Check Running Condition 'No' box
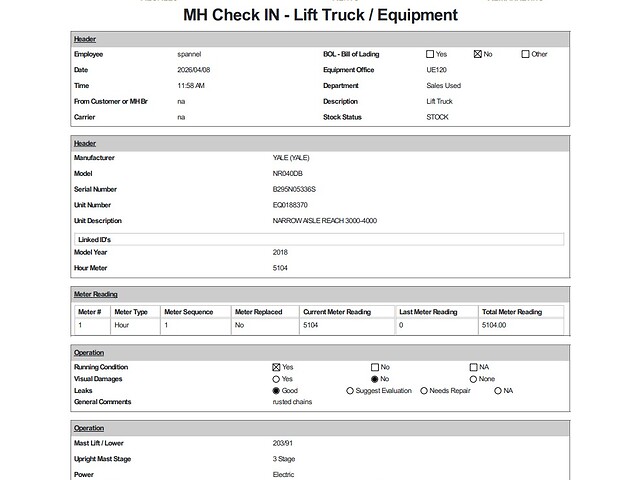Image resolution: width=640 pixels, height=480 pixels. tap(375, 367)
